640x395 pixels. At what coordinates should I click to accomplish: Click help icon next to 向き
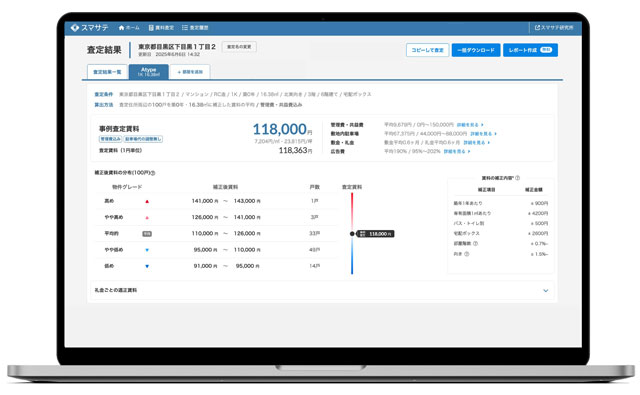(467, 254)
